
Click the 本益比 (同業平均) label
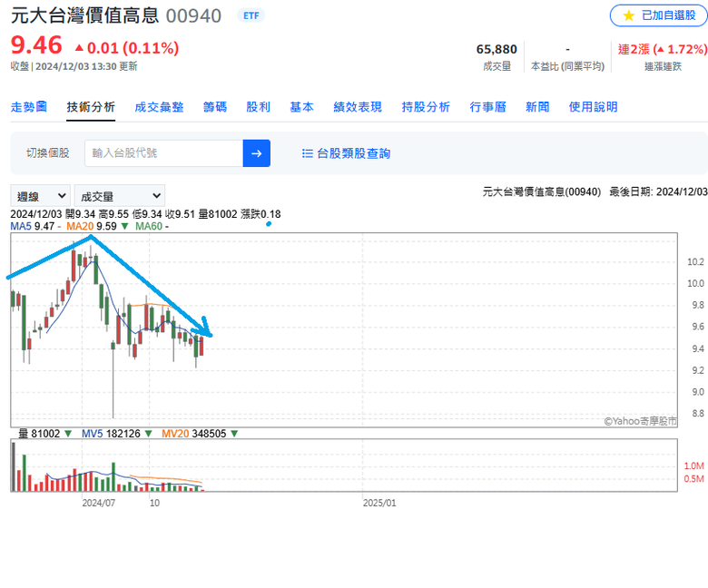coord(567,66)
